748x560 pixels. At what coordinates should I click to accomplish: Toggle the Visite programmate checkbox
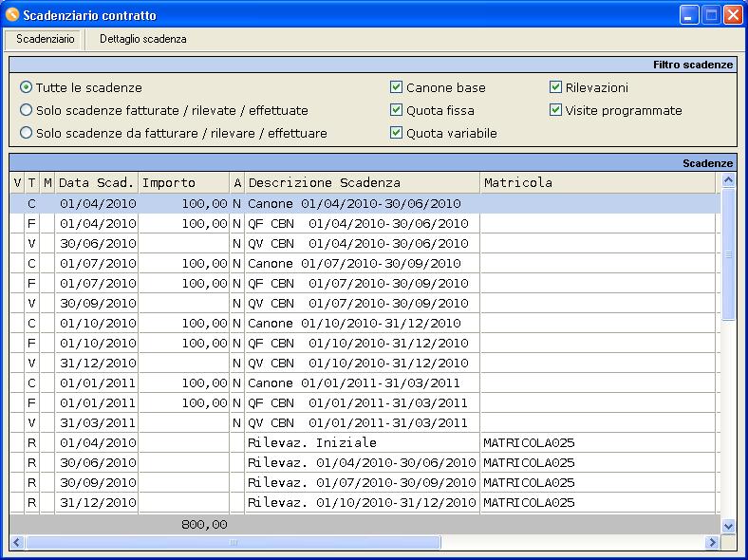pos(556,110)
